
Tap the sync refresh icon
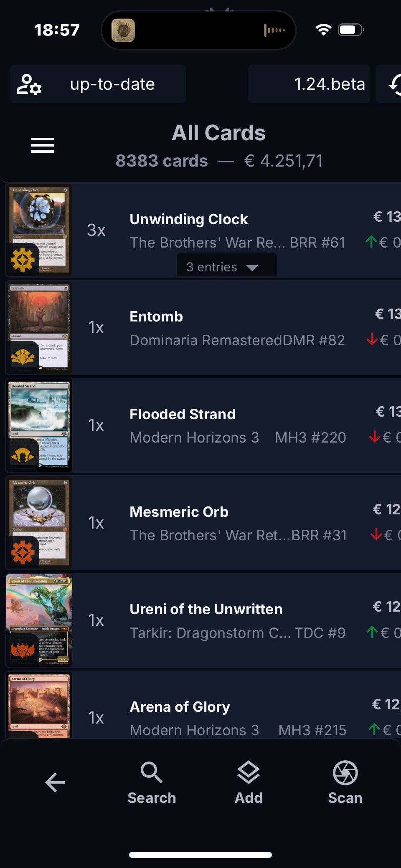click(395, 84)
